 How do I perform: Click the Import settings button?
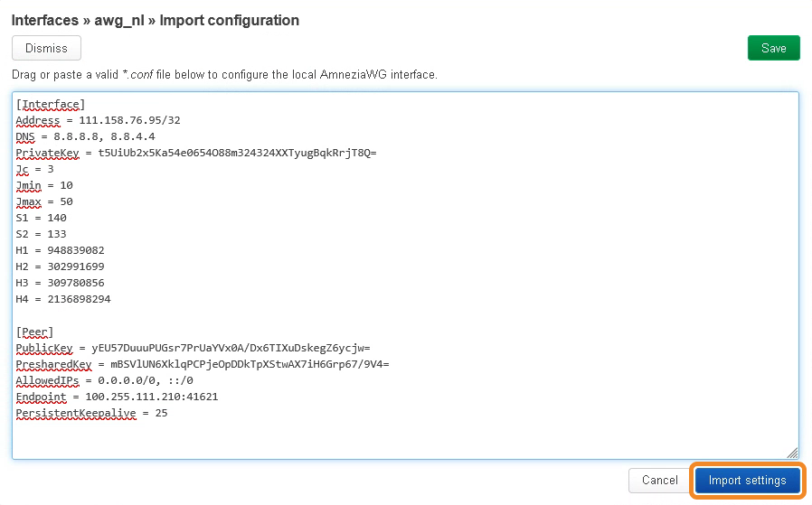pyautogui.click(x=747, y=481)
